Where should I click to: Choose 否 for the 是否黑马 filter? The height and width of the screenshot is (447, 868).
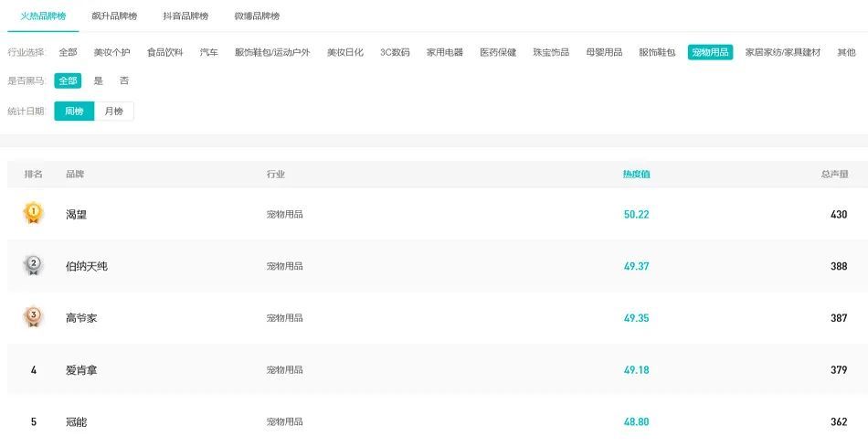[124, 80]
